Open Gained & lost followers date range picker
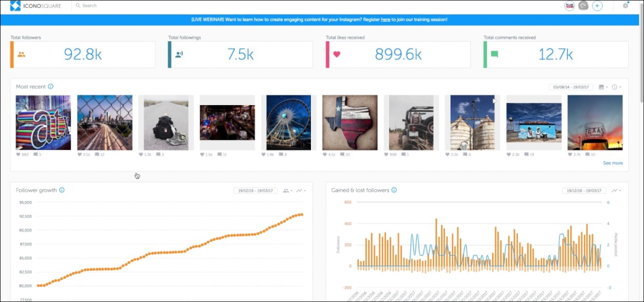 [584, 191]
